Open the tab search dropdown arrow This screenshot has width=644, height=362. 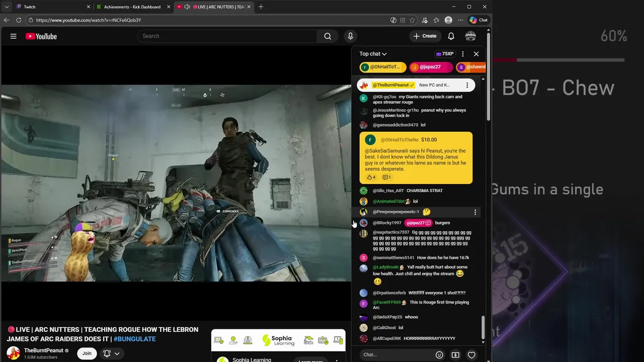[7, 7]
